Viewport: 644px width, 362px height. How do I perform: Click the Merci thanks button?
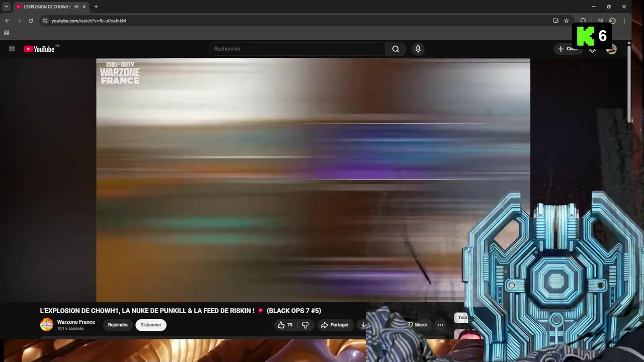418,325
